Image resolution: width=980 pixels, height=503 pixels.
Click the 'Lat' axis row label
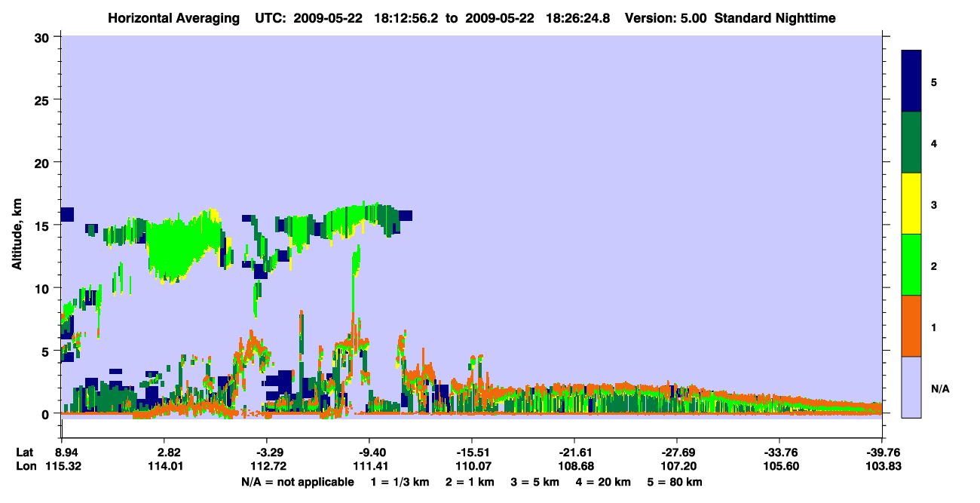[25, 452]
